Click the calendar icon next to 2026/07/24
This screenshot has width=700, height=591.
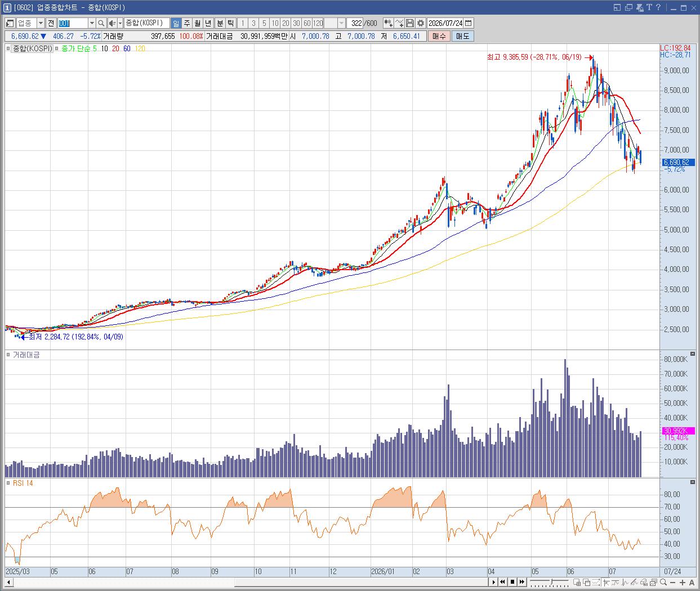[469, 23]
